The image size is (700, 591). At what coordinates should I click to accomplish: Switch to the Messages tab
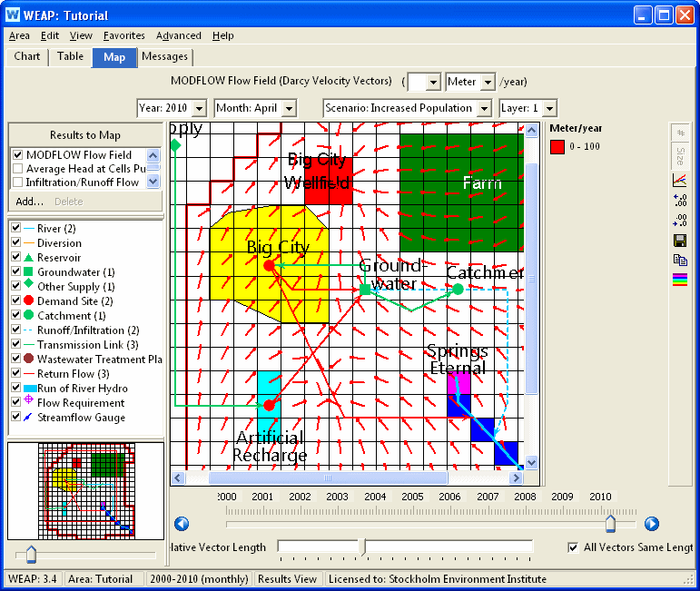click(164, 56)
